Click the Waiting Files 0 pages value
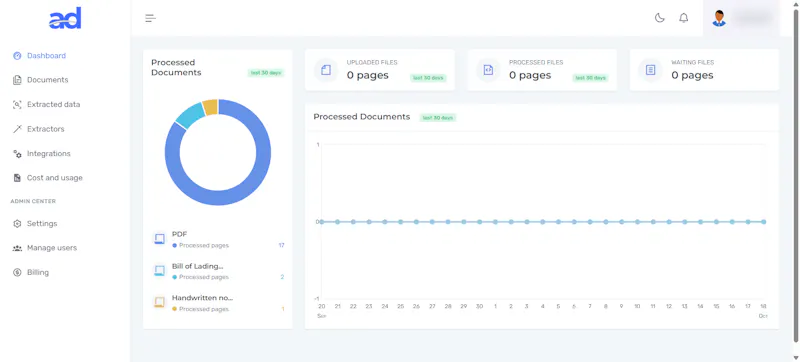Screen dimensions: 800x362 (692, 75)
